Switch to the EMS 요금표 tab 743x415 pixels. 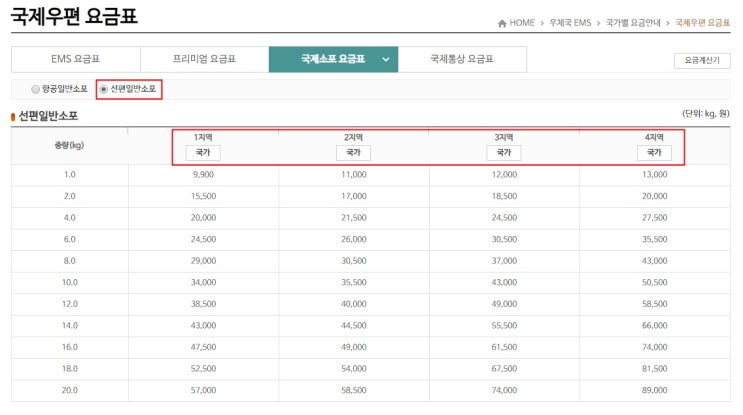[x=76, y=59]
